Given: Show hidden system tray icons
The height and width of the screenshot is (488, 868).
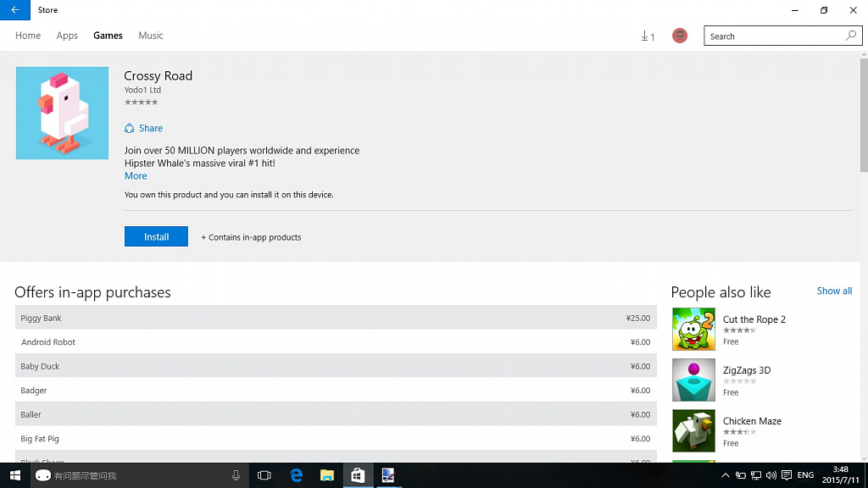Looking at the screenshot, I should pyautogui.click(x=726, y=475).
